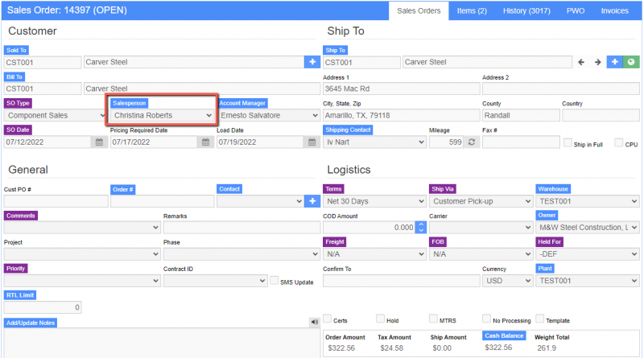Viewport: 644px width, 358px height.
Task: Expand the Terms dropdown showing Net 30 Days
Action: coord(374,200)
